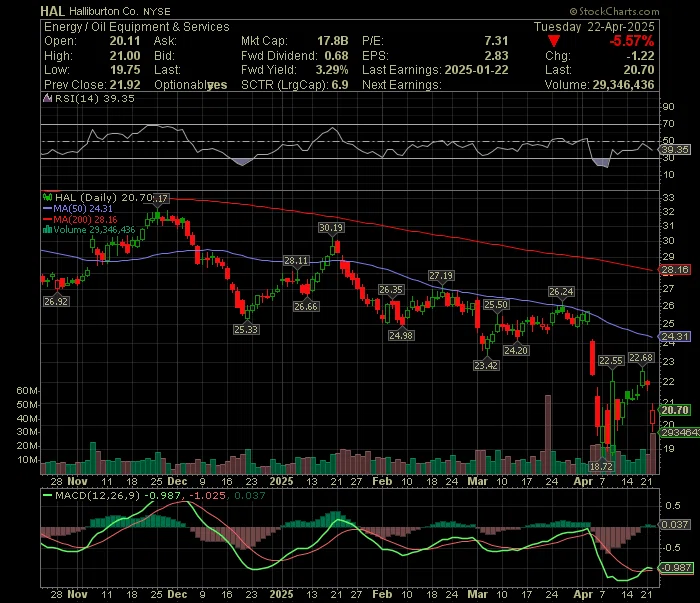This screenshot has width=700, height=603.
Task: Click the MACD(12,26,9) legend label
Action: (97, 495)
